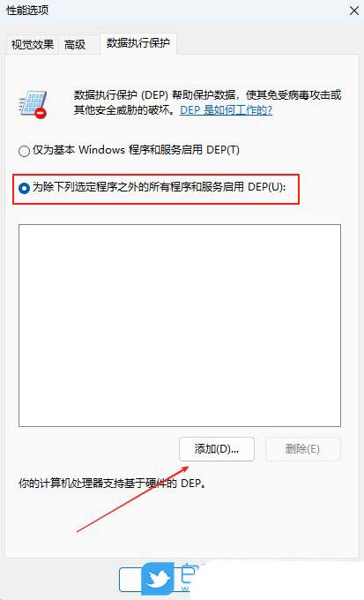Select the 数据执行保护 tab

138,43
